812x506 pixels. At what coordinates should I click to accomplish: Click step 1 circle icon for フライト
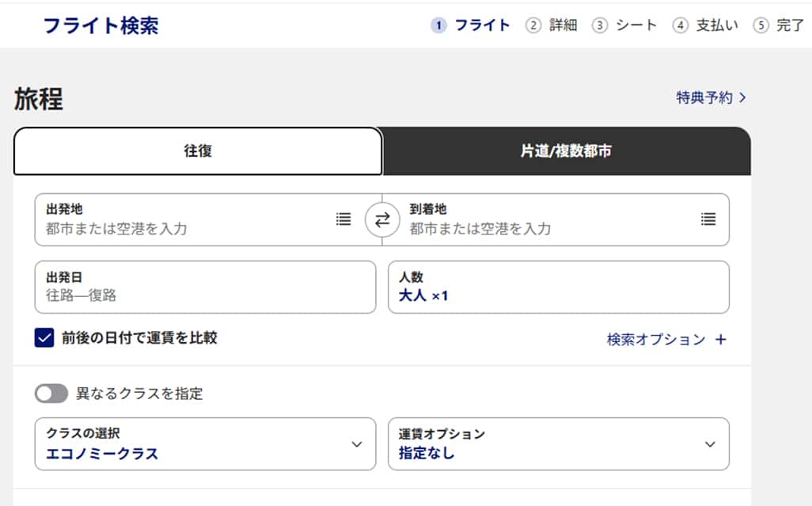[x=438, y=25]
